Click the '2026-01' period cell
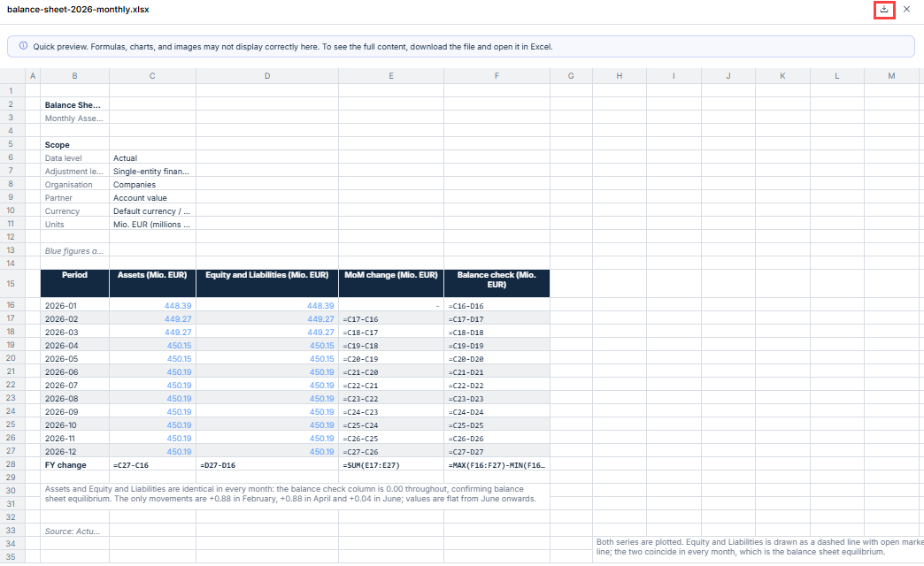This screenshot has height=566, width=924. pos(75,306)
